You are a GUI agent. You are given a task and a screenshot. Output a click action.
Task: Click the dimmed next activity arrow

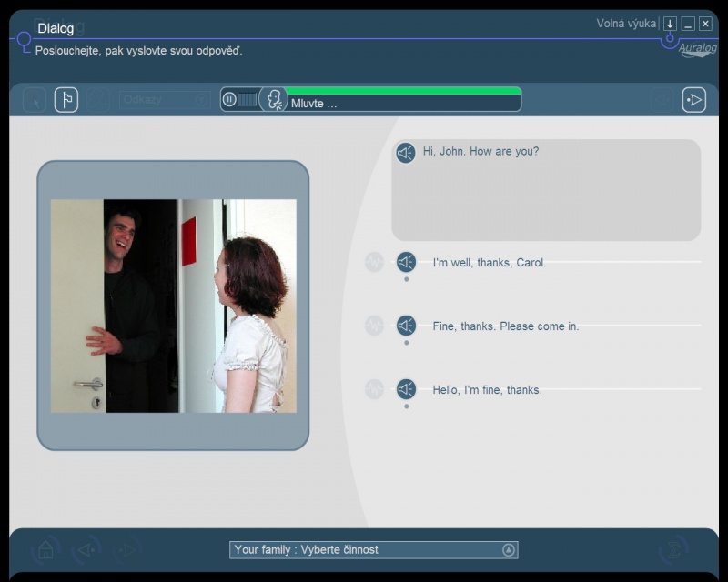(x=126, y=550)
